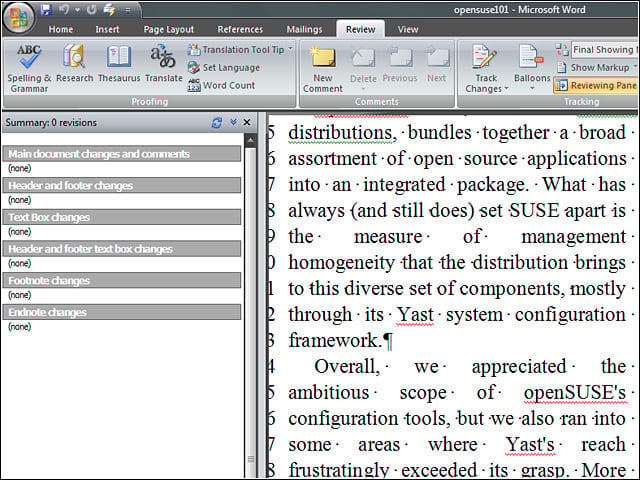
Task: Toggle the Reviewing Pane button
Action: tap(596, 85)
